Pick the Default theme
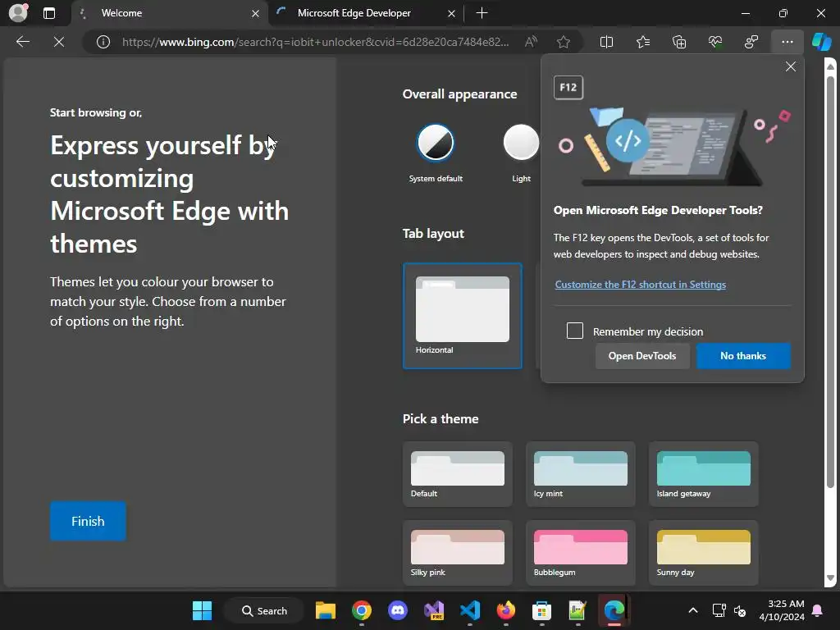840x630 pixels. (x=458, y=474)
